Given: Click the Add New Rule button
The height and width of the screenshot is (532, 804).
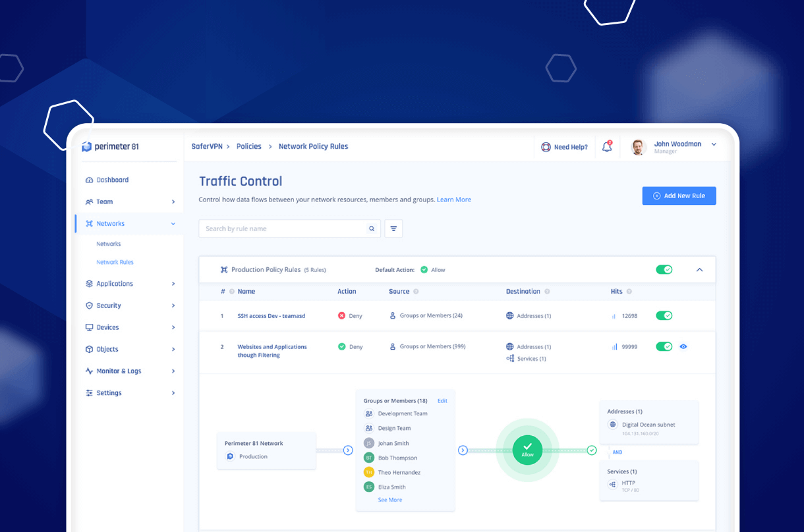Looking at the screenshot, I should tap(679, 196).
